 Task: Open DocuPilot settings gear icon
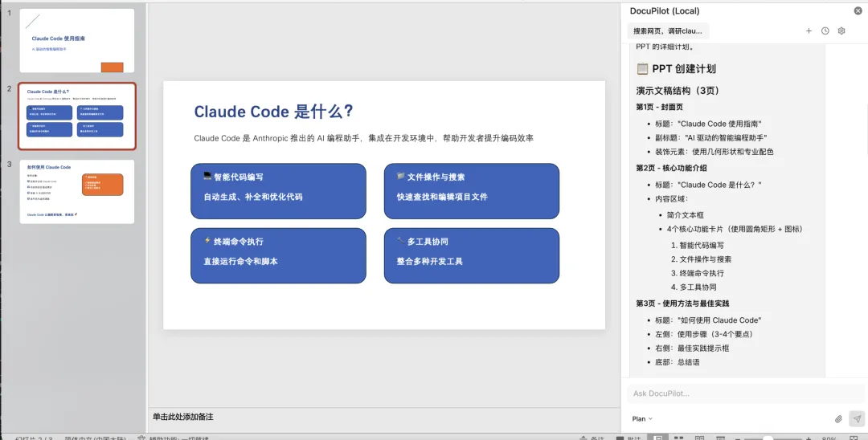tap(841, 31)
